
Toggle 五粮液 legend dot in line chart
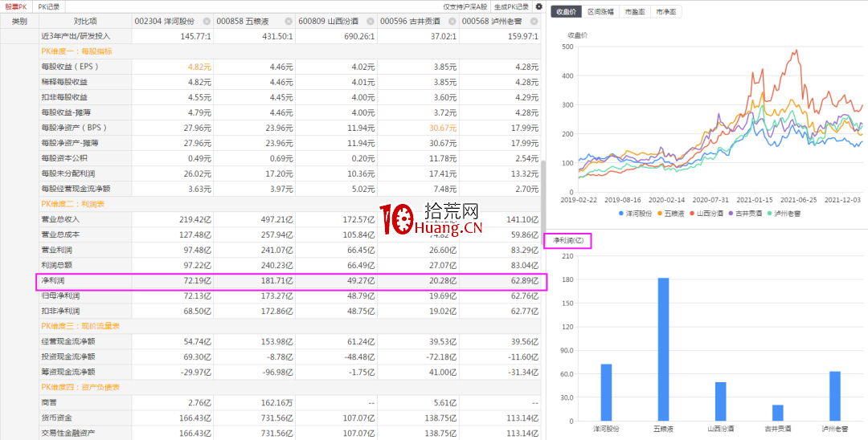tap(660, 213)
